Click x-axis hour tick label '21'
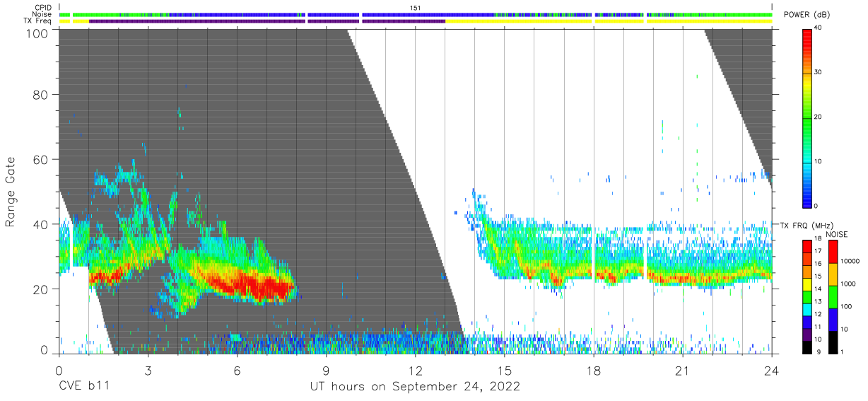This screenshot has width=868, height=401. point(683,371)
